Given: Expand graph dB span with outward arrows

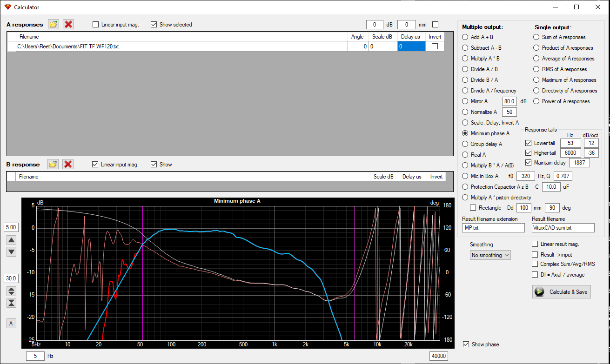Looking at the screenshot, I should pyautogui.click(x=12, y=291).
